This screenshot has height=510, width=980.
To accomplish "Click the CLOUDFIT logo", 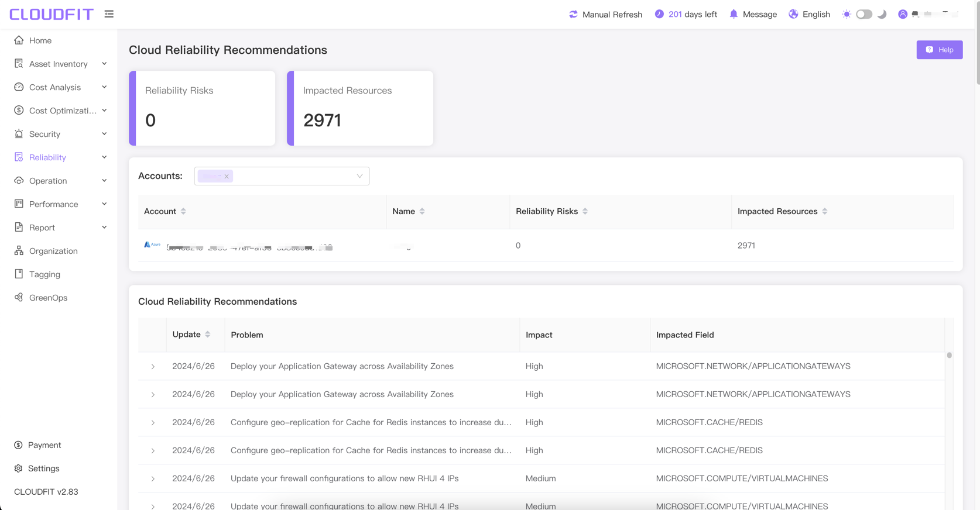I will coord(52,14).
